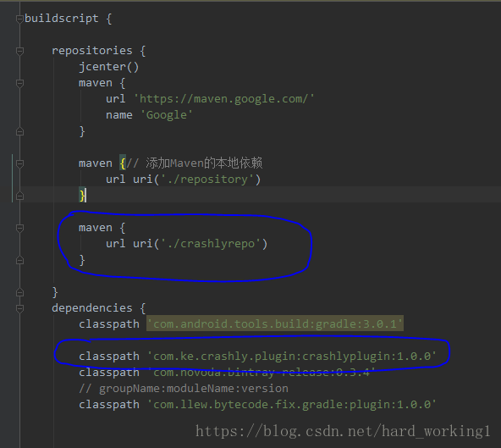Viewport: 501px width, 448px height.
Task: Click 'maven' on the line below jcenter()
Action: click(x=96, y=83)
